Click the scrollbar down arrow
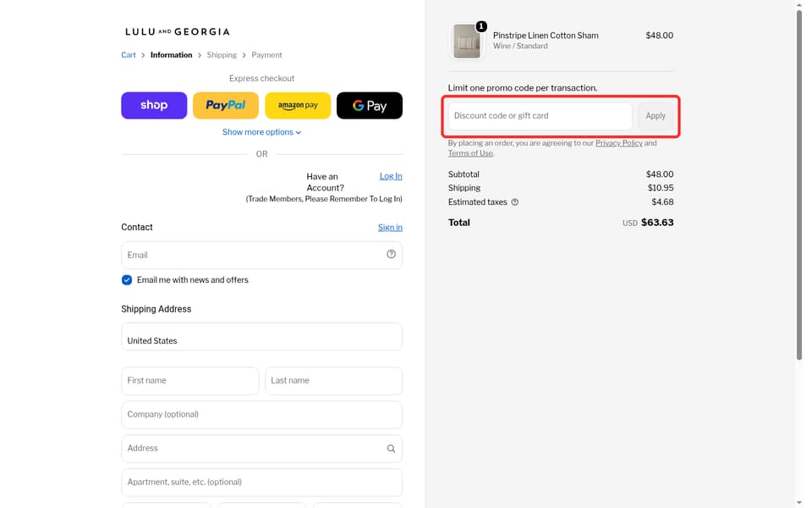 point(799,503)
